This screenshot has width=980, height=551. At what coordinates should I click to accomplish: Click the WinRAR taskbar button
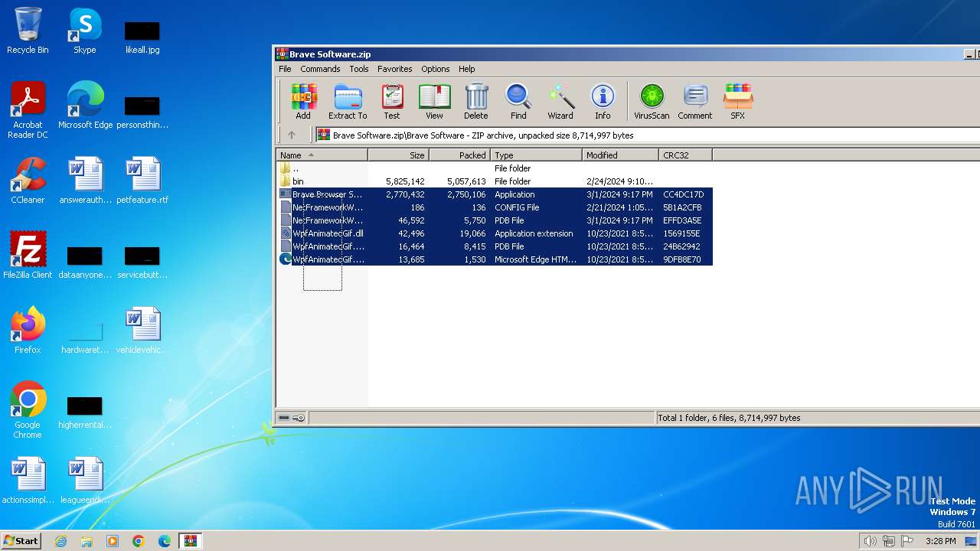(191, 541)
